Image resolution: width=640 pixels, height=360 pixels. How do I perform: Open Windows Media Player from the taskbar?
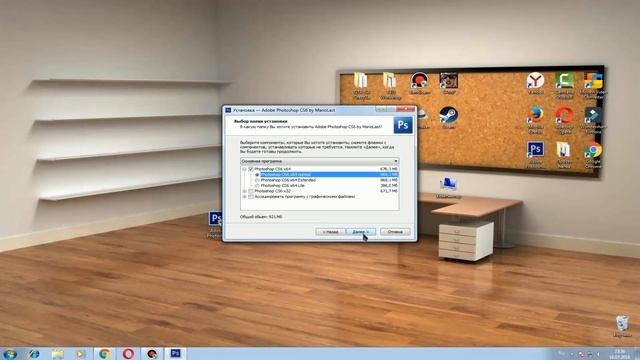[80, 353]
